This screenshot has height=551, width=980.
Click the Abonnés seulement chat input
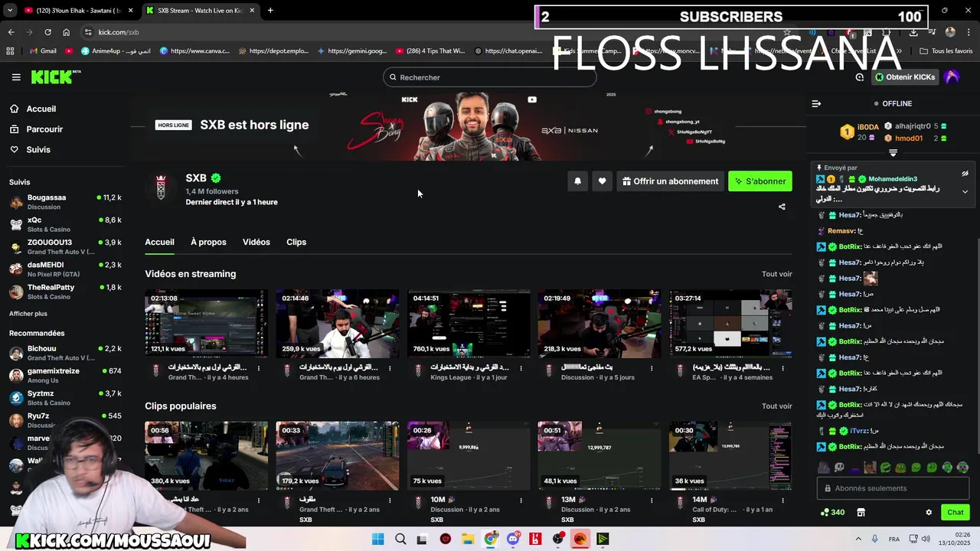point(893,488)
